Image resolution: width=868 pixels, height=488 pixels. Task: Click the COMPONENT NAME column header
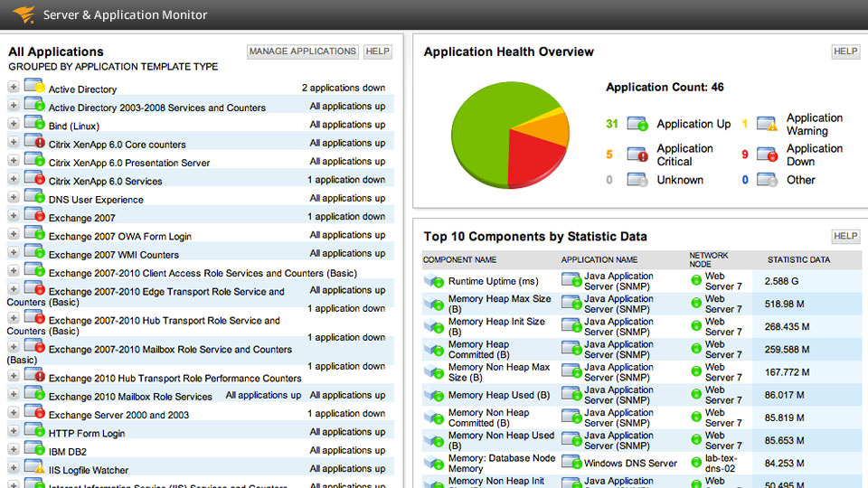pyautogui.click(x=459, y=259)
